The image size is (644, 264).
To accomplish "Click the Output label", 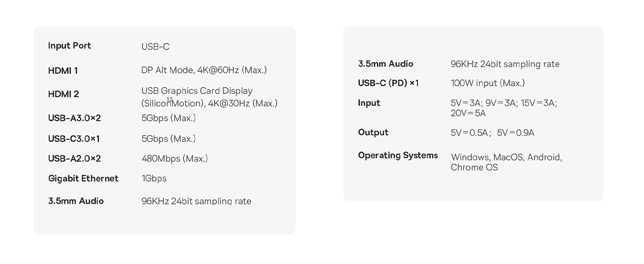I will coord(373,132).
